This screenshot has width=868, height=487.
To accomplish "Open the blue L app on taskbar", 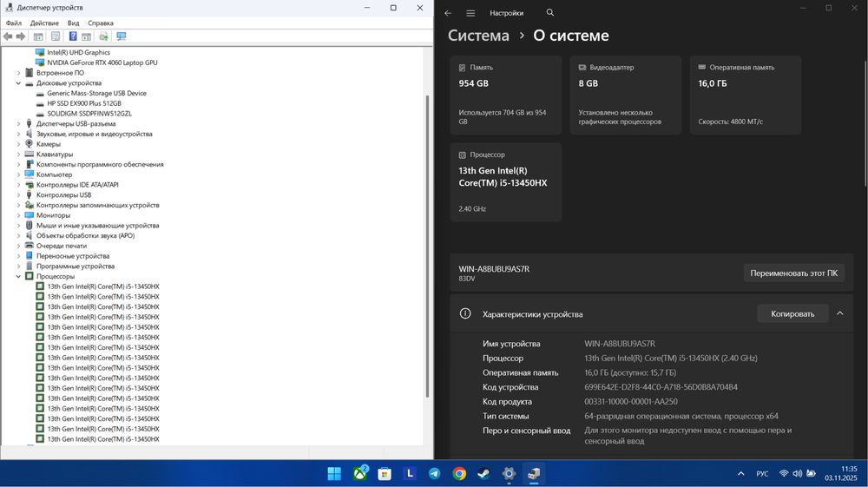I will [x=410, y=474].
